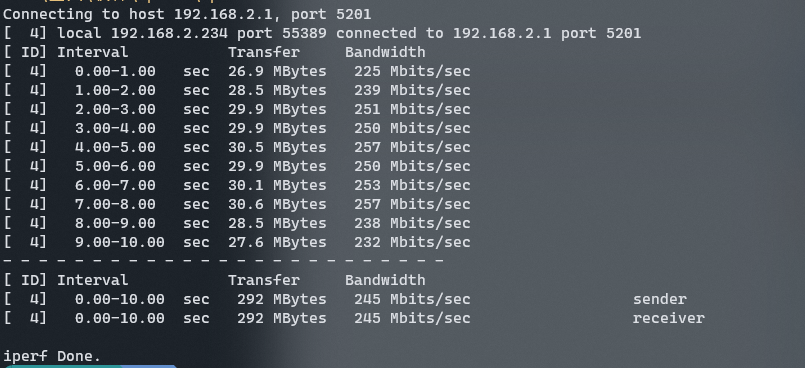Click the 'iperf Done.' output line
This screenshot has width=805, height=368.
click(x=52, y=356)
